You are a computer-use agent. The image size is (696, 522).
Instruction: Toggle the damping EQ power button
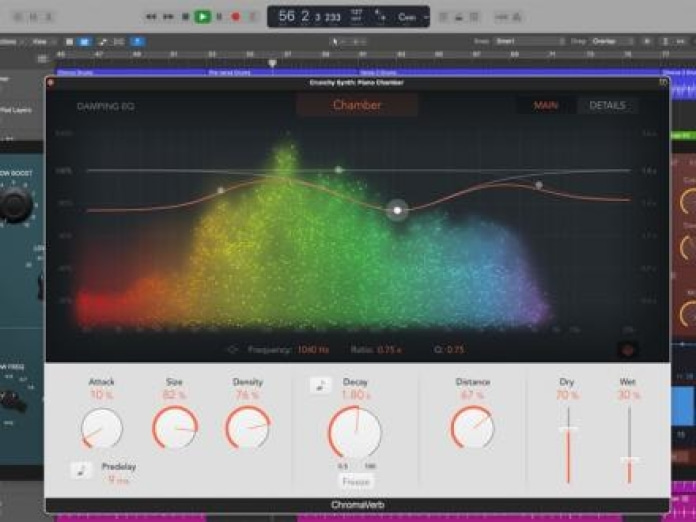click(628, 350)
